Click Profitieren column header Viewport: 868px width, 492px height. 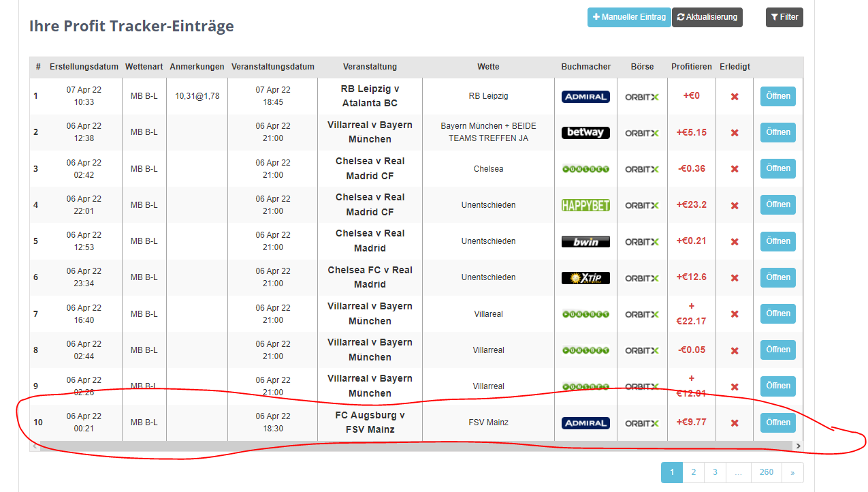click(x=691, y=67)
